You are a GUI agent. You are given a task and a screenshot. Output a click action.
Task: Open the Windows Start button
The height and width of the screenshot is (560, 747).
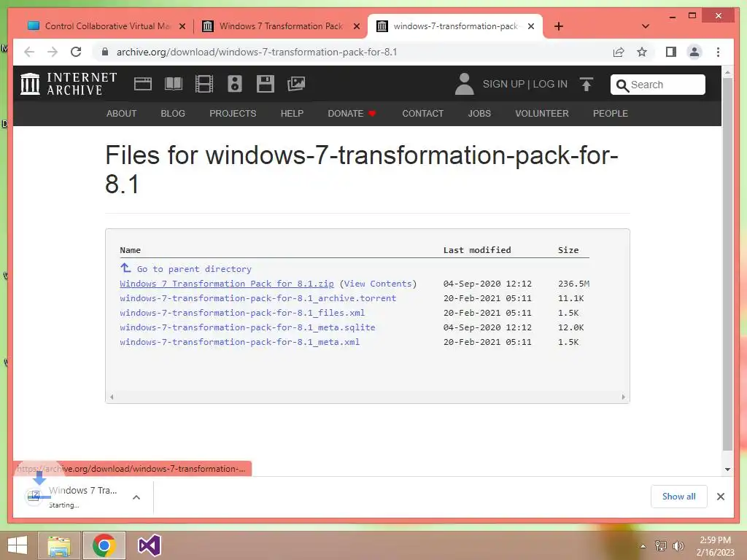[18, 545]
